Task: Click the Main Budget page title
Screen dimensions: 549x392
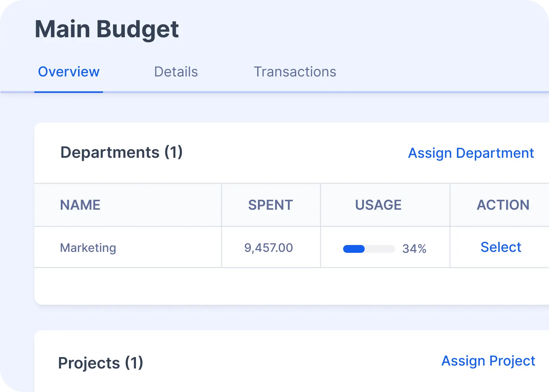Action: 107,29
